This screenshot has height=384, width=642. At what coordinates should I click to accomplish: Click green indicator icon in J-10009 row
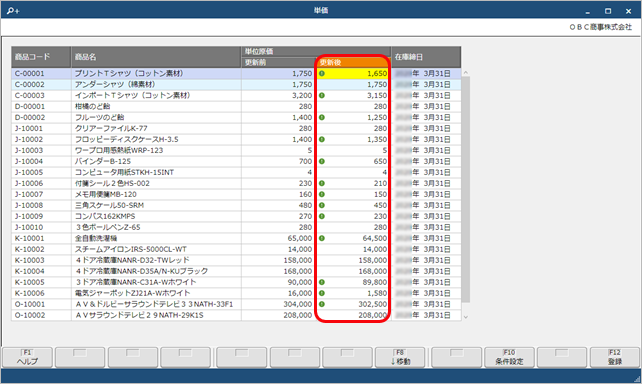[322, 216]
